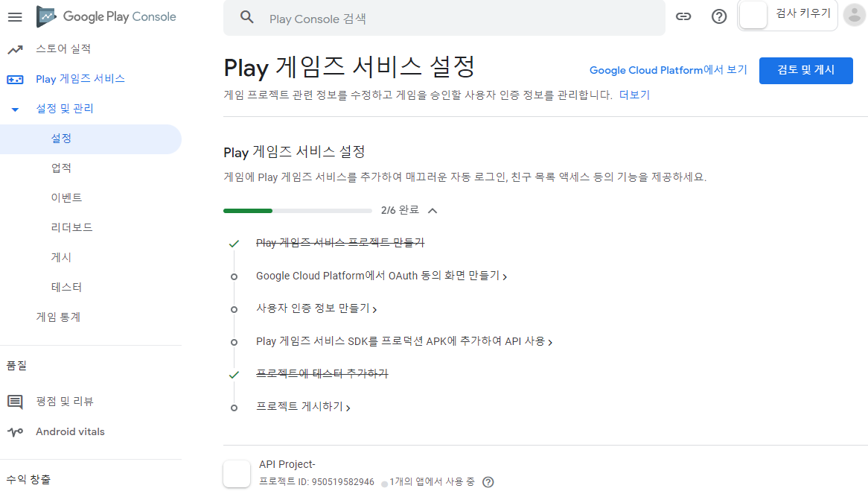Open Google Cloud Platform OAuth 동의 화면 만들기 step
The image size is (868, 494).
(x=381, y=276)
